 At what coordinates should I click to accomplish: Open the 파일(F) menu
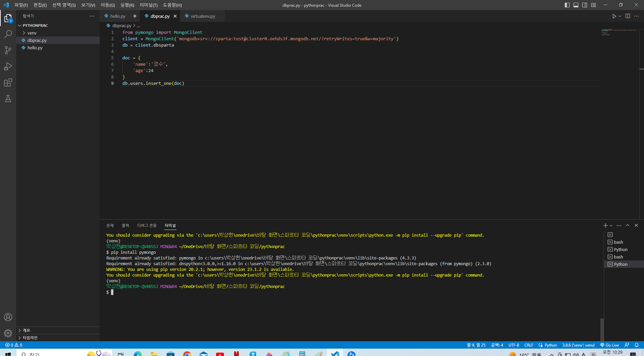pyautogui.click(x=21, y=5)
